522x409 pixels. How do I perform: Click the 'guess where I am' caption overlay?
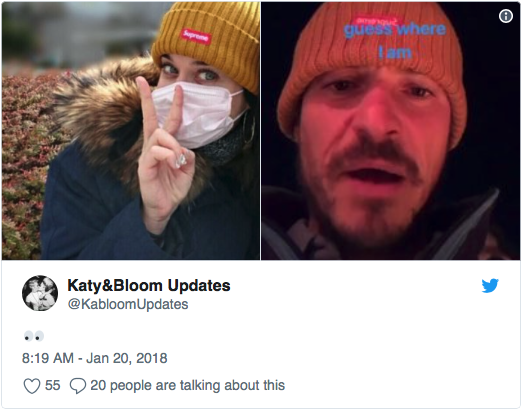395,41
